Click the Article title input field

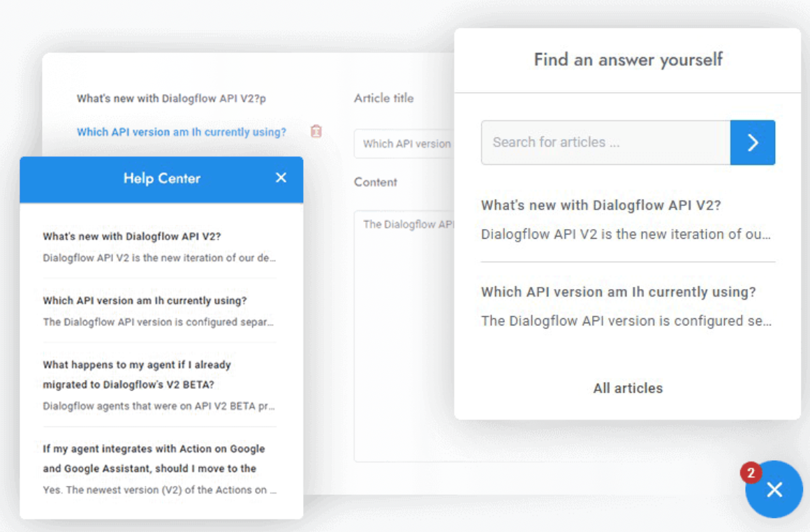[405, 144]
